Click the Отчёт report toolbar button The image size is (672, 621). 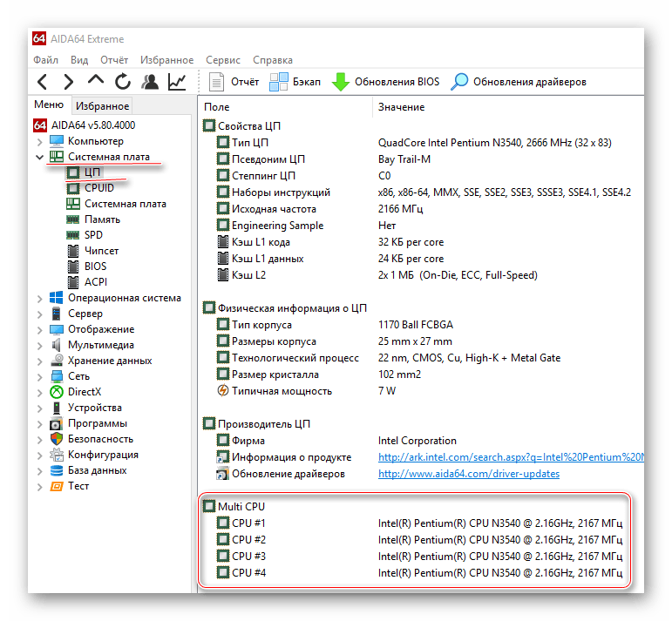234,82
